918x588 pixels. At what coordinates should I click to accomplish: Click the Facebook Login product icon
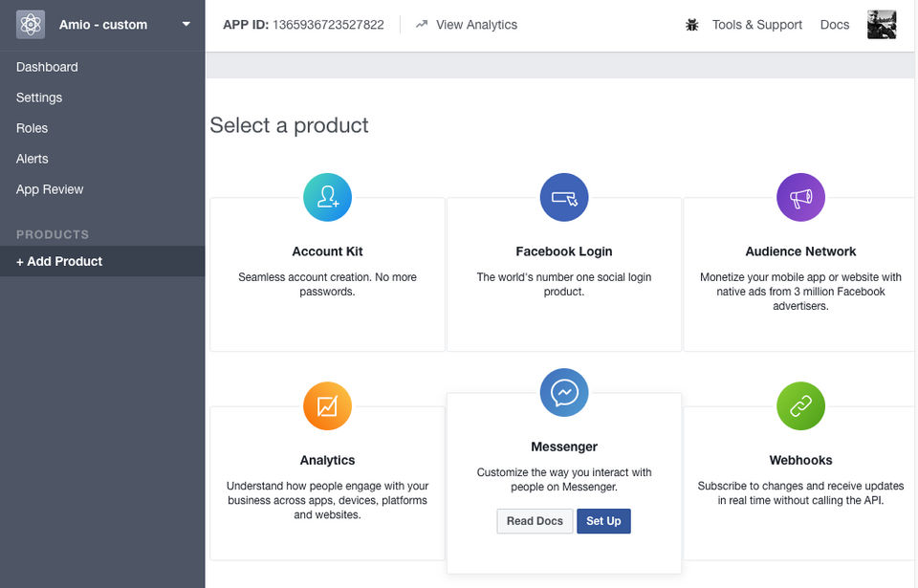[564, 198]
